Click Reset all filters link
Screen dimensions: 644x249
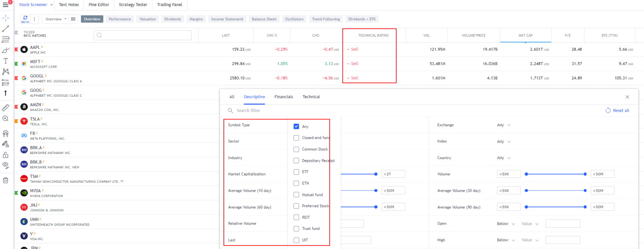[617, 110]
